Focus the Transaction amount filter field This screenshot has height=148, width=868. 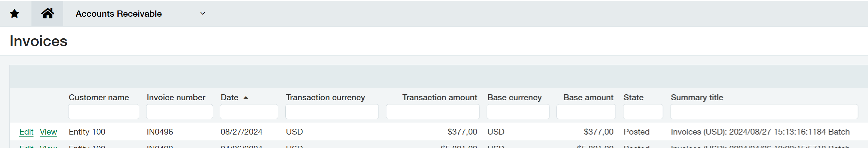(x=432, y=112)
